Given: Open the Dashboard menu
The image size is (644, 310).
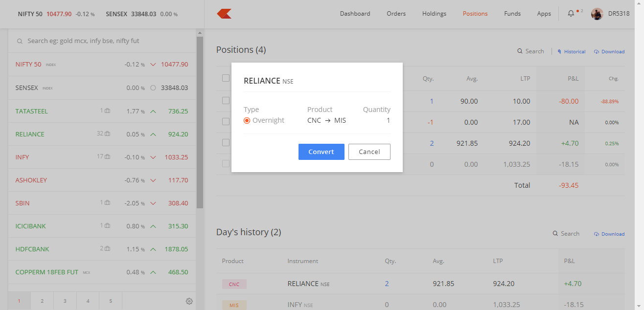Looking at the screenshot, I should coord(355,14).
